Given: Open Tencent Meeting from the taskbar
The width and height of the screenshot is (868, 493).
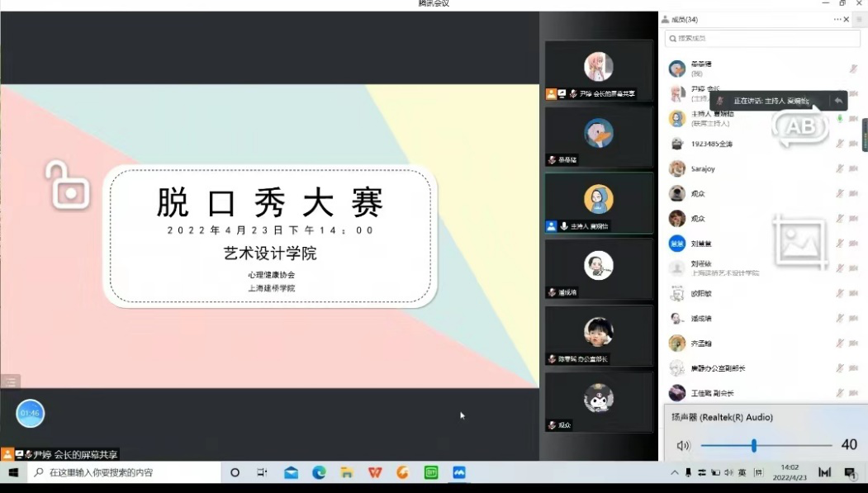Looking at the screenshot, I should 459,472.
